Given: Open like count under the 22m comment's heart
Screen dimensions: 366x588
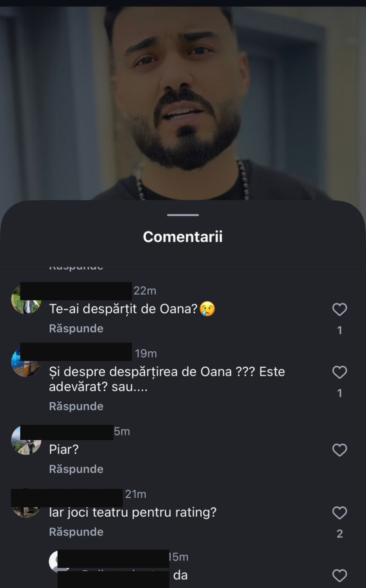Looking at the screenshot, I should click(340, 330).
